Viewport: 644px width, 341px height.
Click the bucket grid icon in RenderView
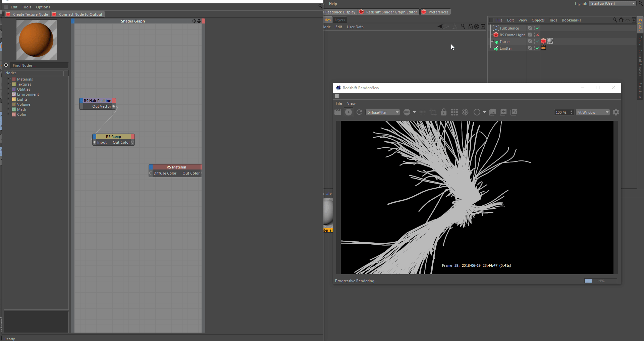(454, 112)
